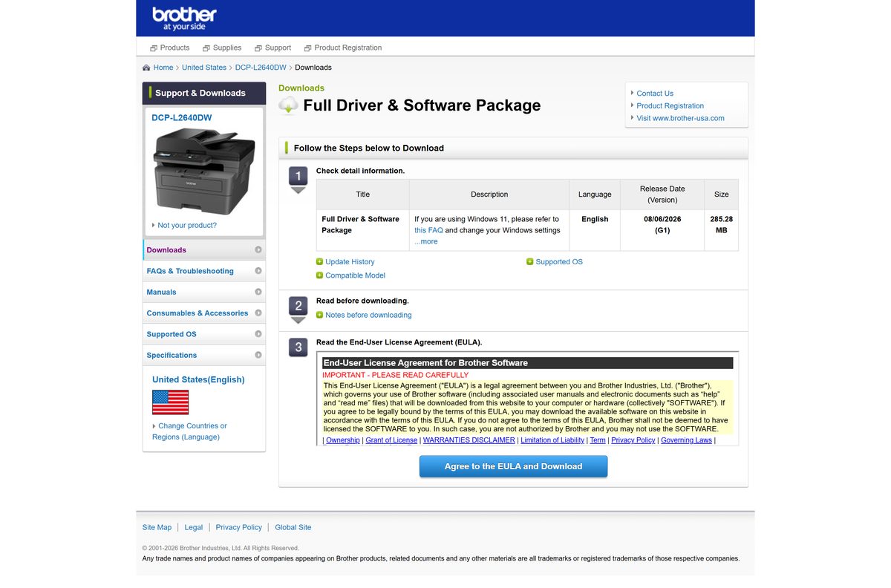Screen dimensions: 891x588
Task: Open Specifications sidebar item
Action: (204, 355)
